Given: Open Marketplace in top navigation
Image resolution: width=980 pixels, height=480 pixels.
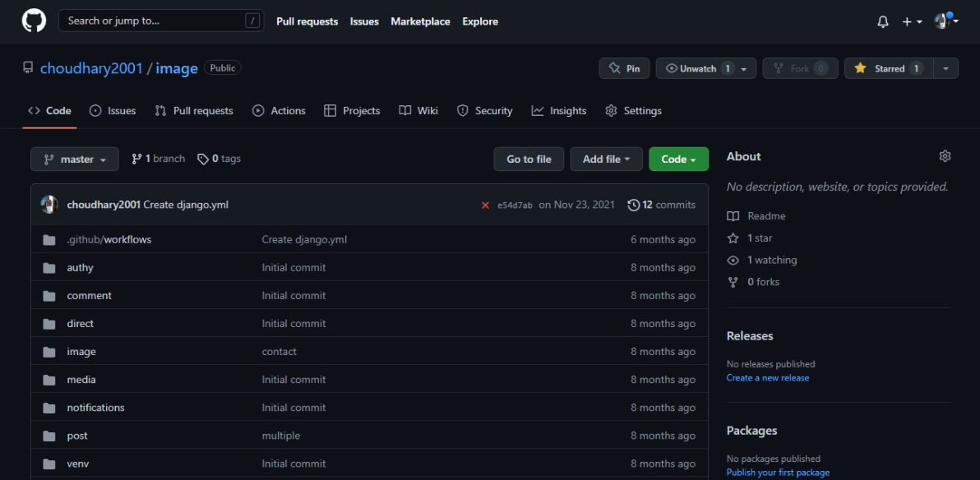Looking at the screenshot, I should click(420, 21).
